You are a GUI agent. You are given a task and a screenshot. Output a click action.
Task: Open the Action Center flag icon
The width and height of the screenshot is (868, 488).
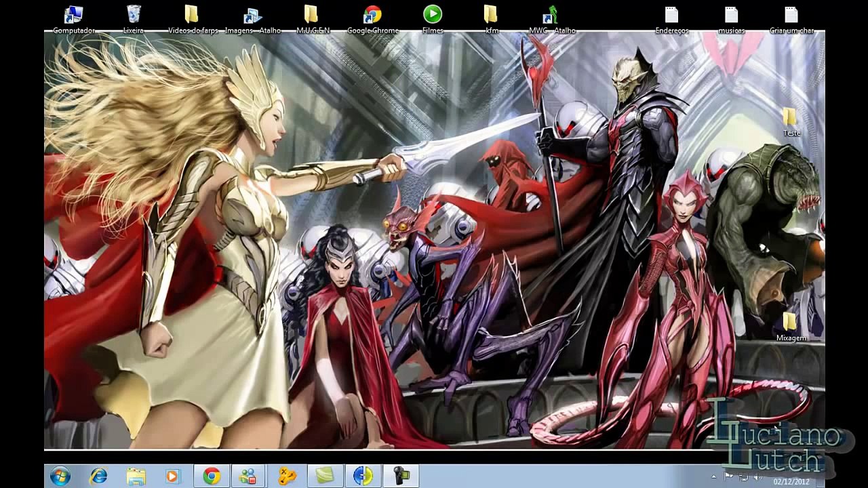728,477
